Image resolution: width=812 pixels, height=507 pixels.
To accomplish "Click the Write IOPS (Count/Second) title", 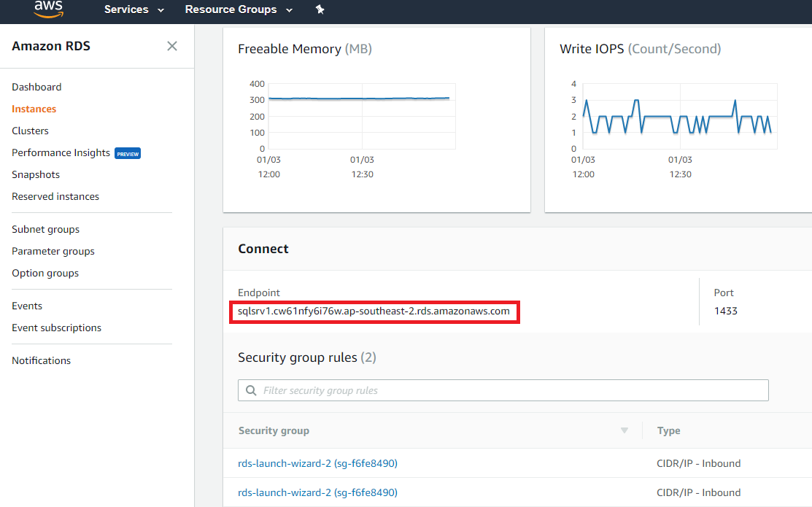I will pyautogui.click(x=640, y=49).
